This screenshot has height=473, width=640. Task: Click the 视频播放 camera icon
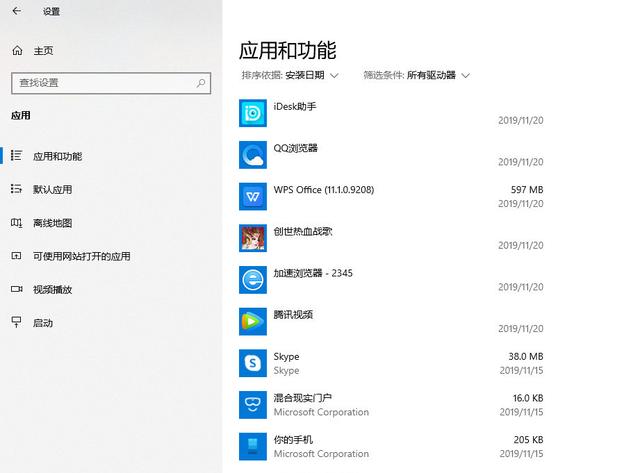click(16, 289)
